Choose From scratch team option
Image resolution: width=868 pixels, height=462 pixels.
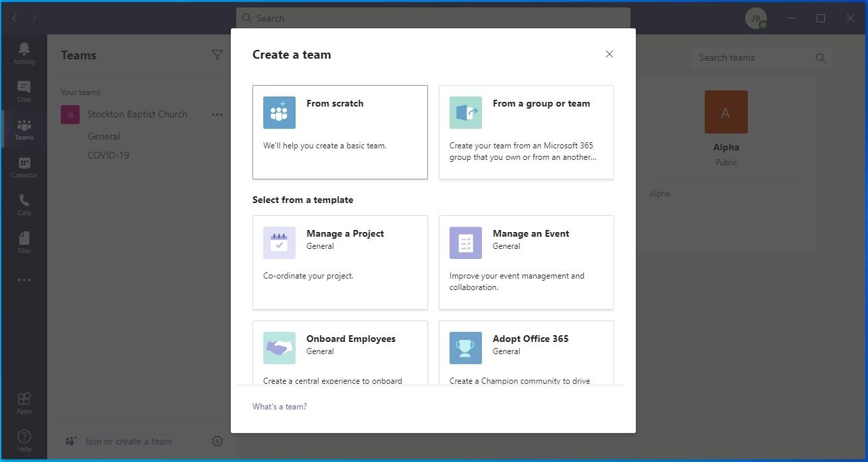[340, 132]
